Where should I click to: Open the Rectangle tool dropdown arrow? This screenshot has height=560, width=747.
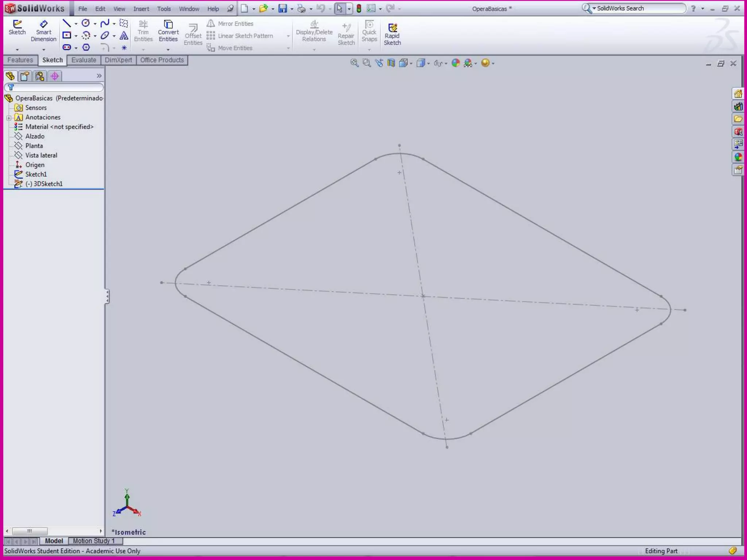pyautogui.click(x=76, y=36)
